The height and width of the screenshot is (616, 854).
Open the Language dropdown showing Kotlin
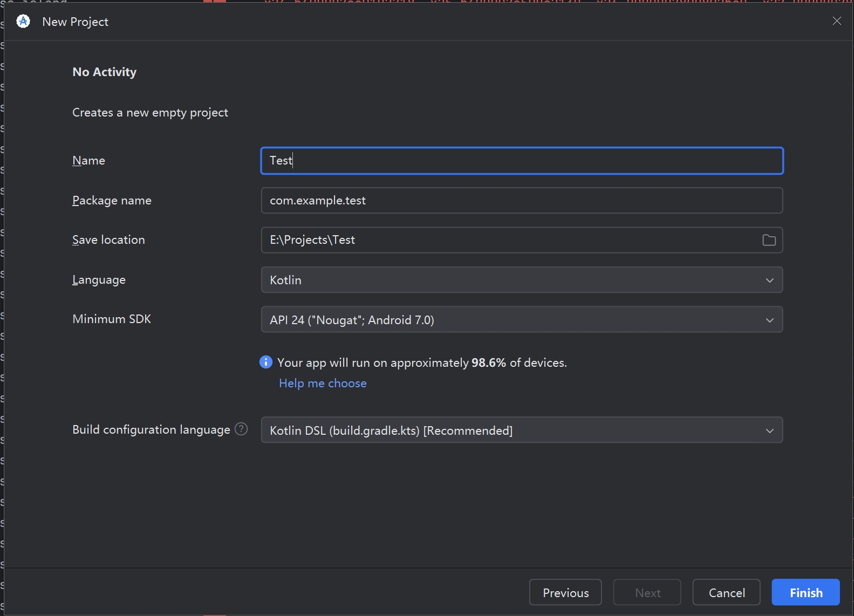[x=522, y=280]
